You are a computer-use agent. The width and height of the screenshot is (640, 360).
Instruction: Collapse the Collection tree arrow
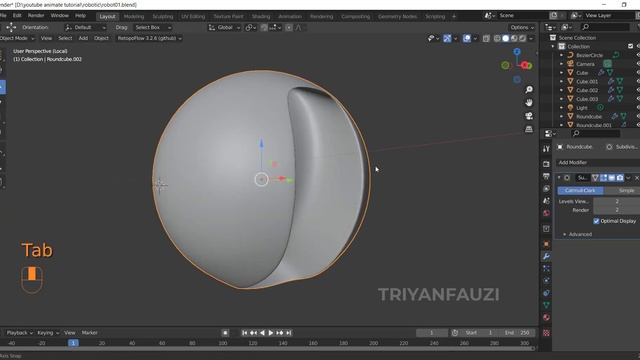click(x=553, y=47)
